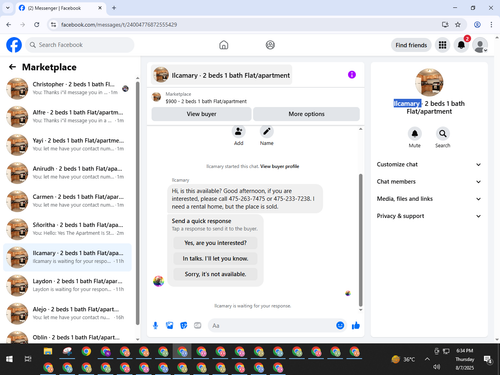Bookmark this page with star icon
This screenshot has height=375, width=500.
458,25
